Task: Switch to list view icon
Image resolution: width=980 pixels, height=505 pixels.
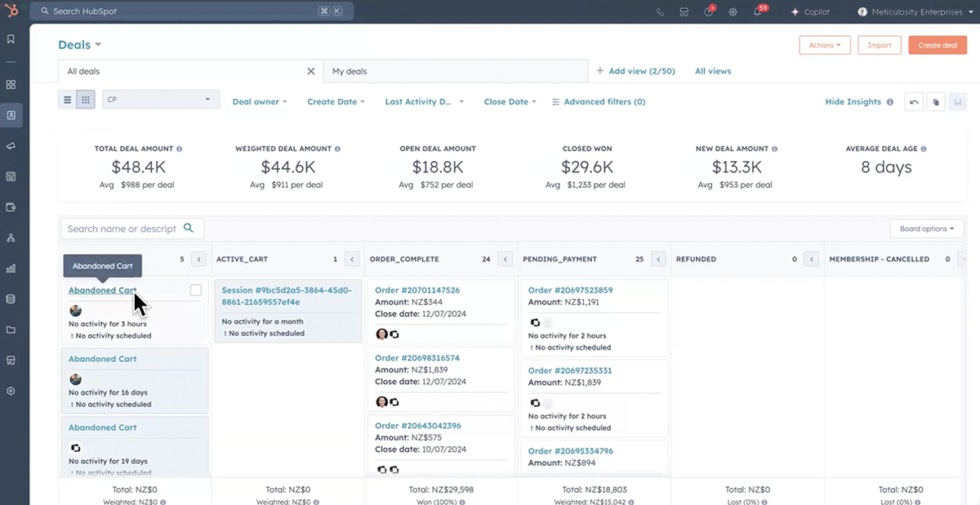Action: tap(68, 100)
